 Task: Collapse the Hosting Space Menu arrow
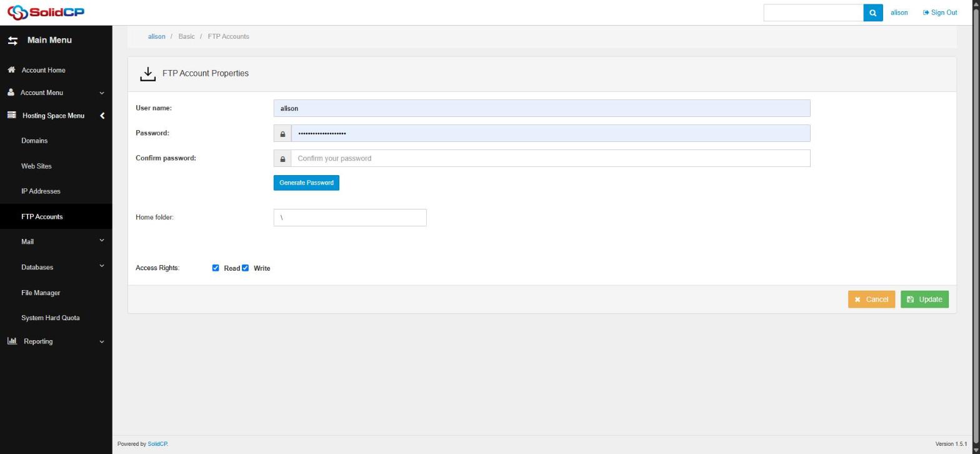[102, 116]
